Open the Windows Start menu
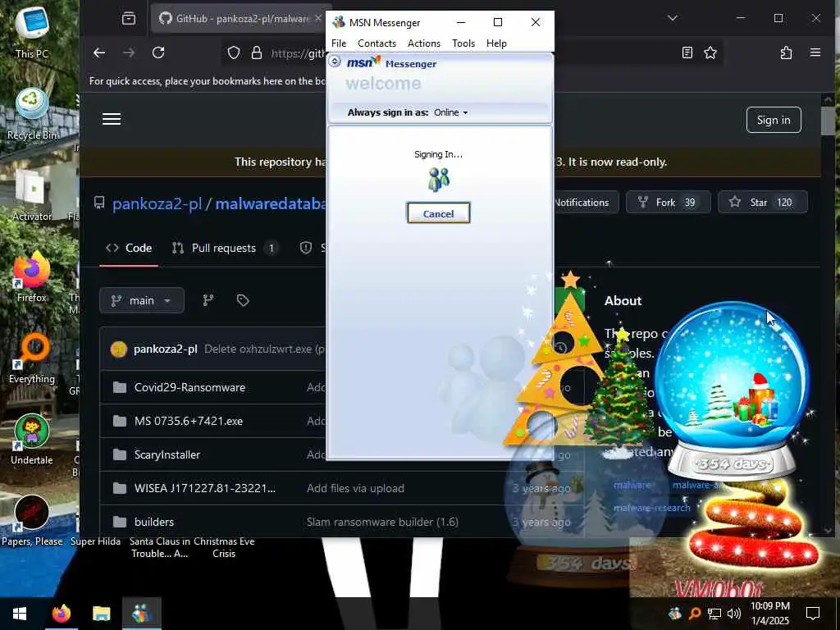This screenshot has height=630, width=840. 20,614
